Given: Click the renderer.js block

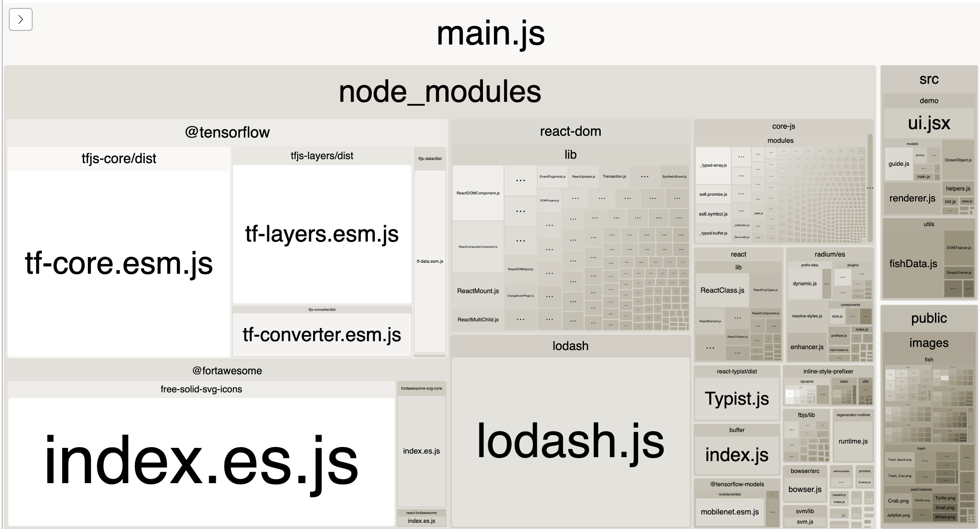Looking at the screenshot, I should pyautogui.click(x=912, y=198).
